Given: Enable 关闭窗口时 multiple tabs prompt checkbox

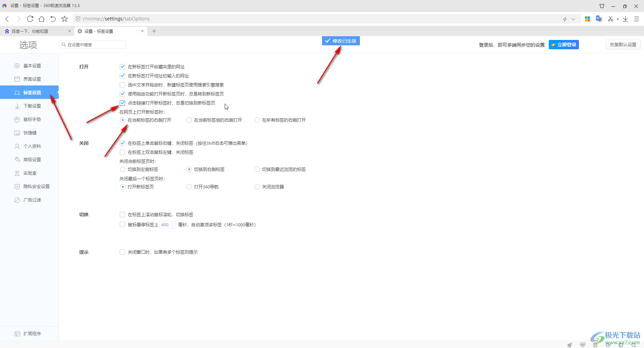Looking at the screenshot, I should coord(122,252).
